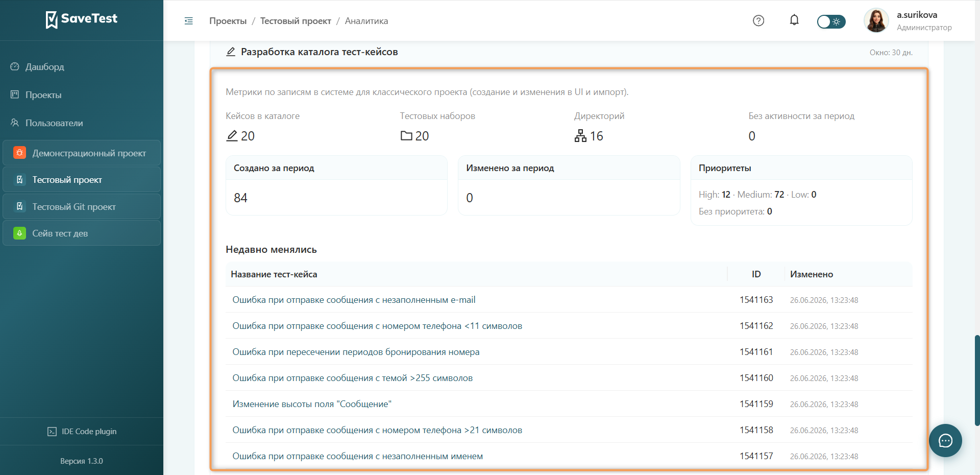Open the chat support bubble

click(x=945, y=440)
